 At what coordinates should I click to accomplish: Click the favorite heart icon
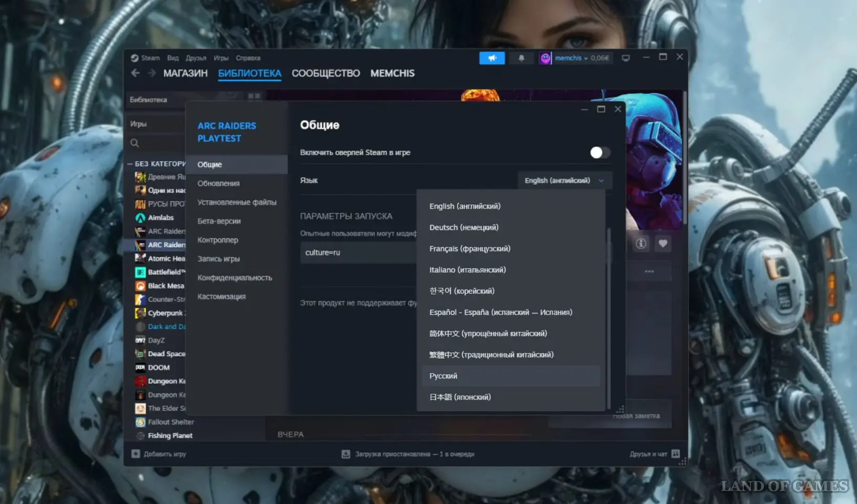663,244
